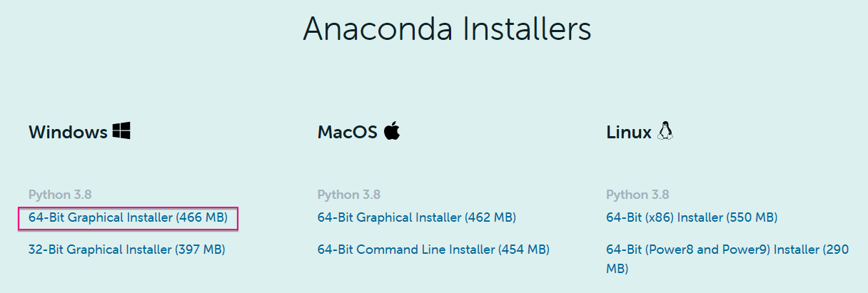Click the Tux penguin icon beside Linux

coord(666,131)
